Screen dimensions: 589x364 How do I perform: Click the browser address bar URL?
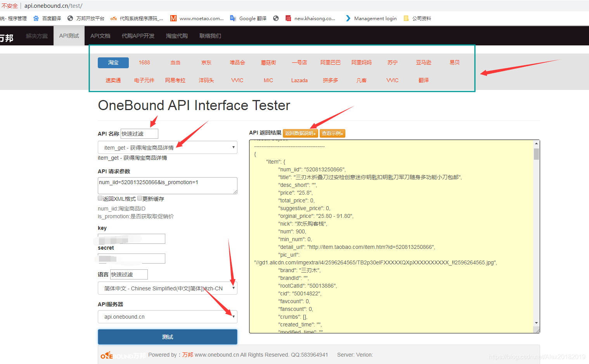54,6
